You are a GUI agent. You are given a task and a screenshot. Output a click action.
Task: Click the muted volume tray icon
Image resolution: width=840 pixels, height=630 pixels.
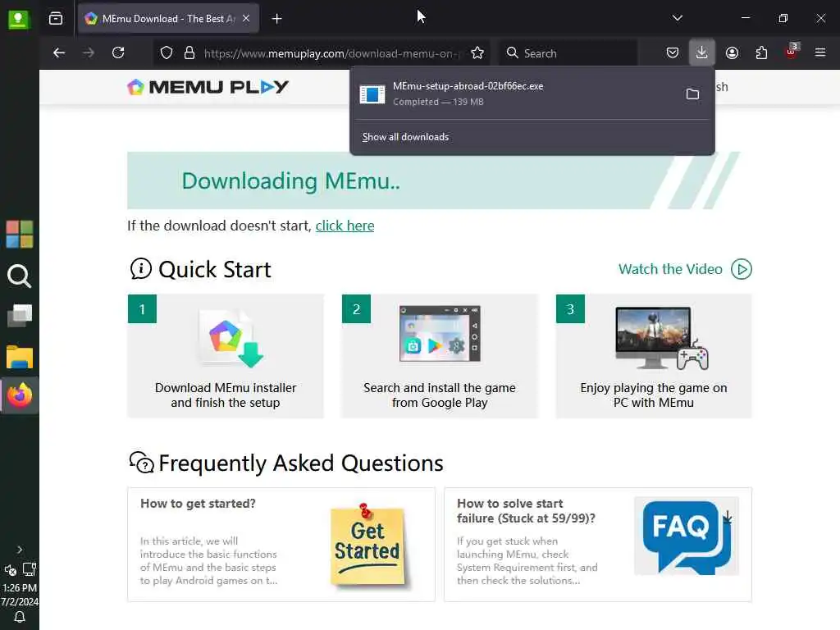point(10,570)
